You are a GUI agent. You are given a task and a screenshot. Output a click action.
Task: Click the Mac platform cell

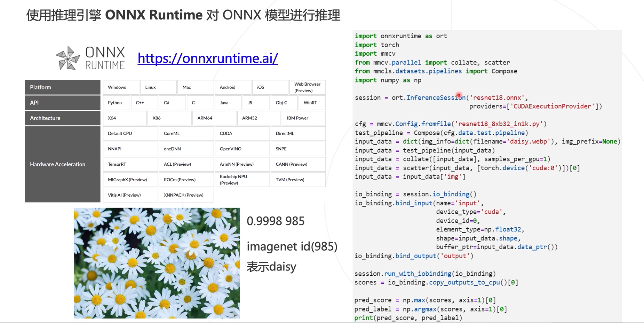coord(196,87)
